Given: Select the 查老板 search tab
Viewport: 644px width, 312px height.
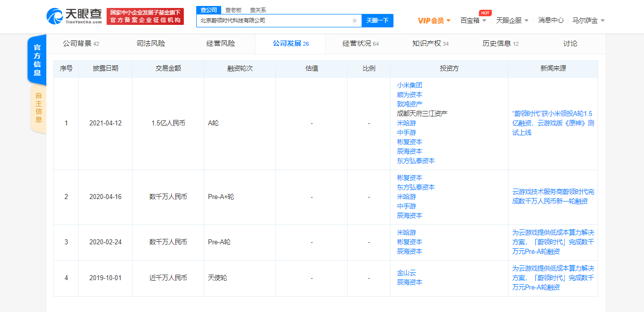Looking at the screenshot, I should (x=233, y=9).
